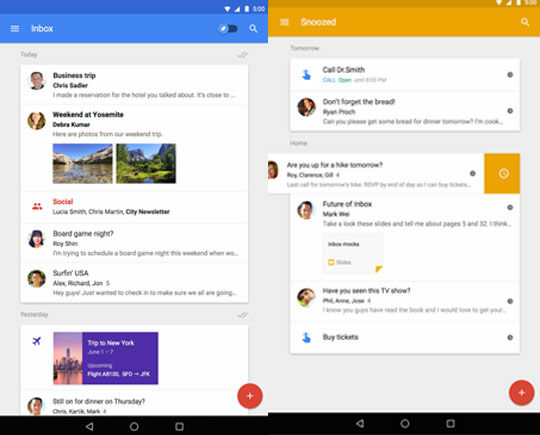Tap Roy Shin's avatar on Board game night
The image size is (540, 435).
tap(37, 239)
